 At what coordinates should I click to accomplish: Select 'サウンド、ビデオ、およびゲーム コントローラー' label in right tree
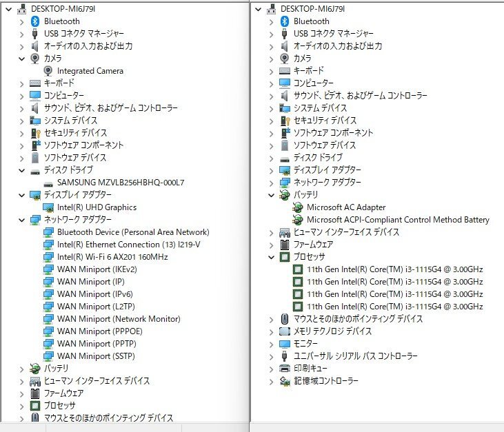[361, 95]
